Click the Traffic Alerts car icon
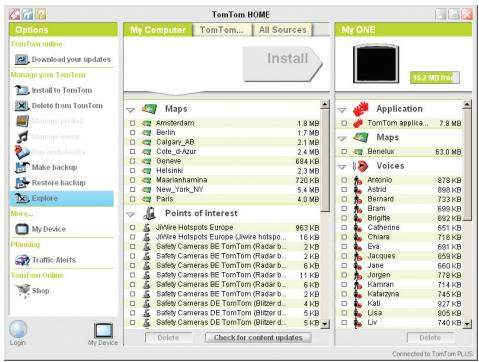479x362 pixels. (x=22, y=260)
